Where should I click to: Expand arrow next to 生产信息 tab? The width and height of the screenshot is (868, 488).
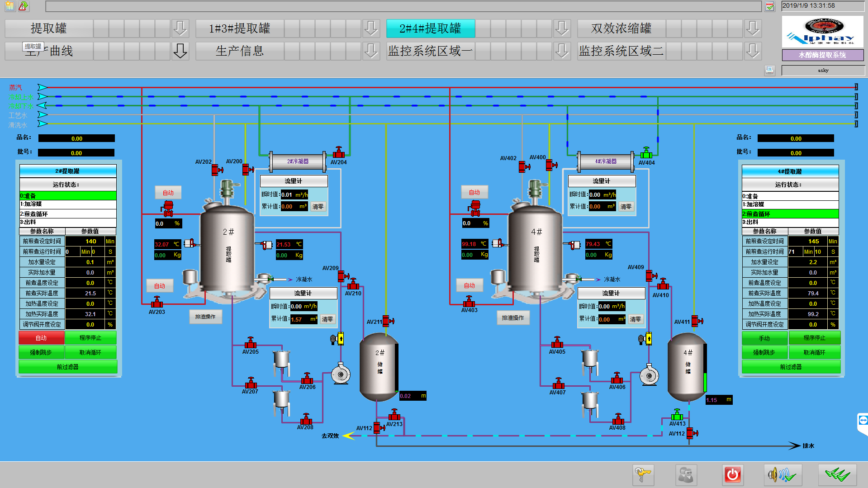(x=371, y=51)
